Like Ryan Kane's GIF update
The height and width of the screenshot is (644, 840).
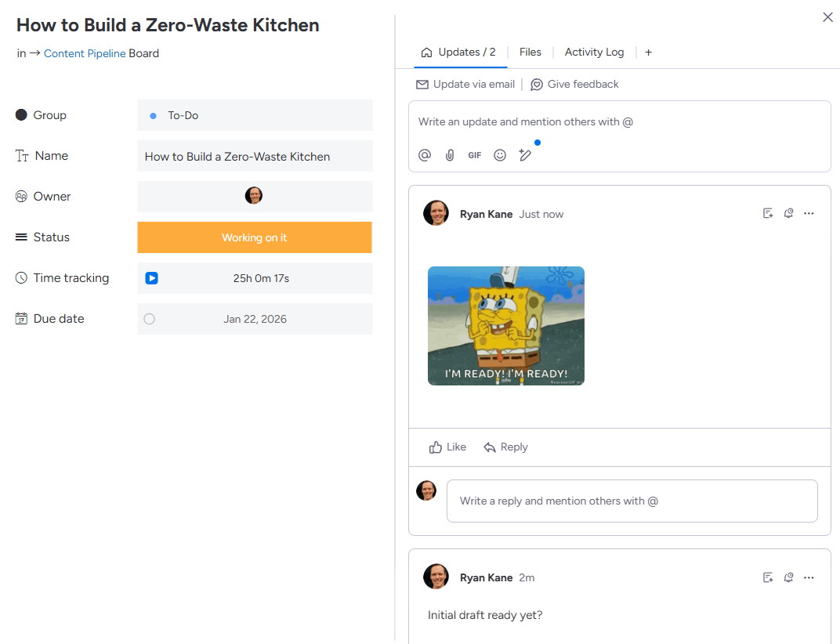pos(447,447)
